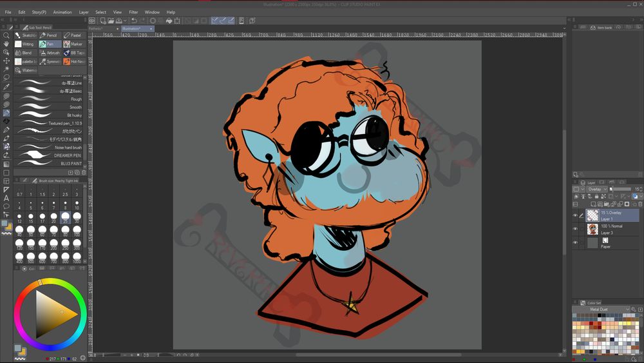
Task: Select the Lasso selection tool
Action: [x=6, y=78]
